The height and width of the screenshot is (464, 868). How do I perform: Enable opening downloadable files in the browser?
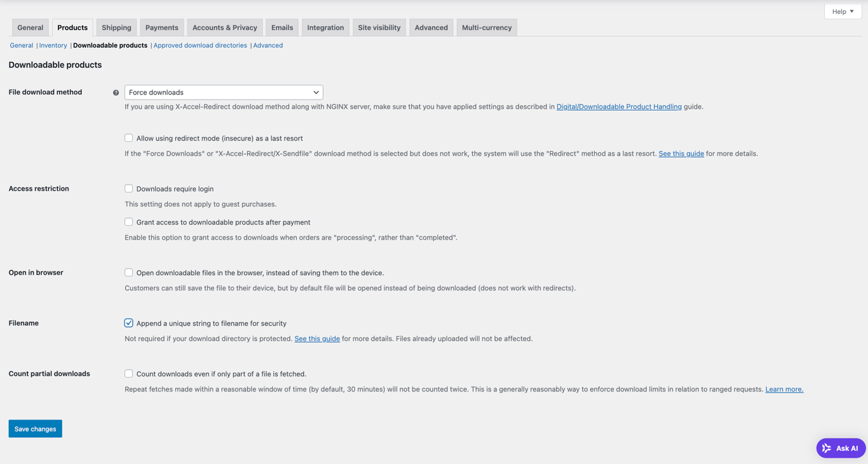coord(128,272)
